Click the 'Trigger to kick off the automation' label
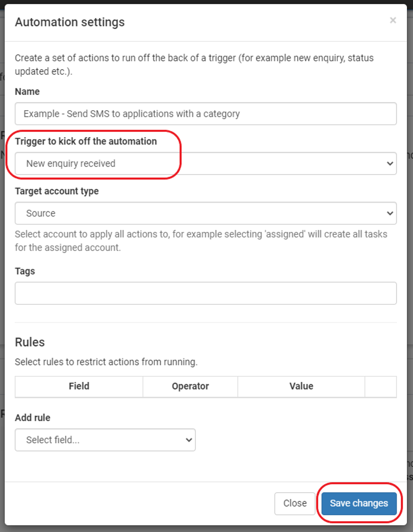 [x=86, y=141]
